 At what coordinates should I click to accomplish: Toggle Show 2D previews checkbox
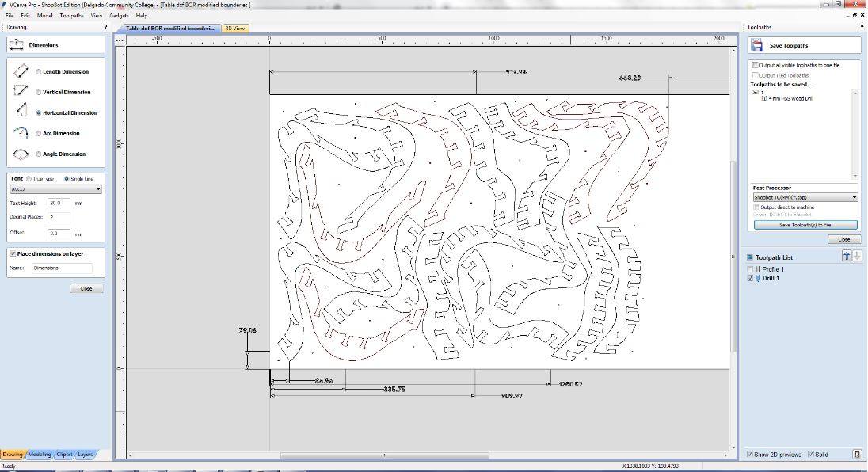pyautogui.click(x=749, y=455)
